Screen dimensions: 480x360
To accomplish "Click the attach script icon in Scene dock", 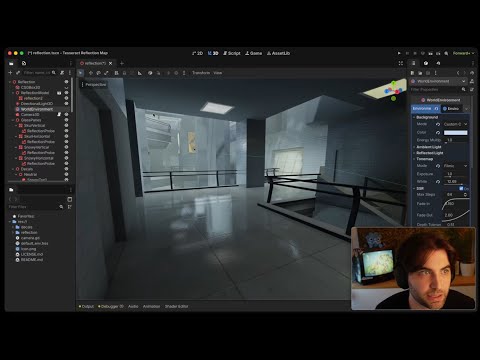I will coord(62,72).
